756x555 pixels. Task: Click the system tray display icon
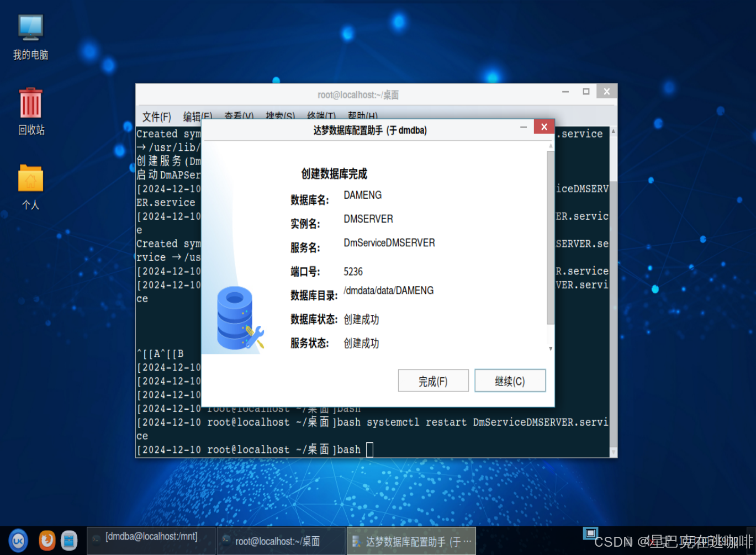point(590,533)
